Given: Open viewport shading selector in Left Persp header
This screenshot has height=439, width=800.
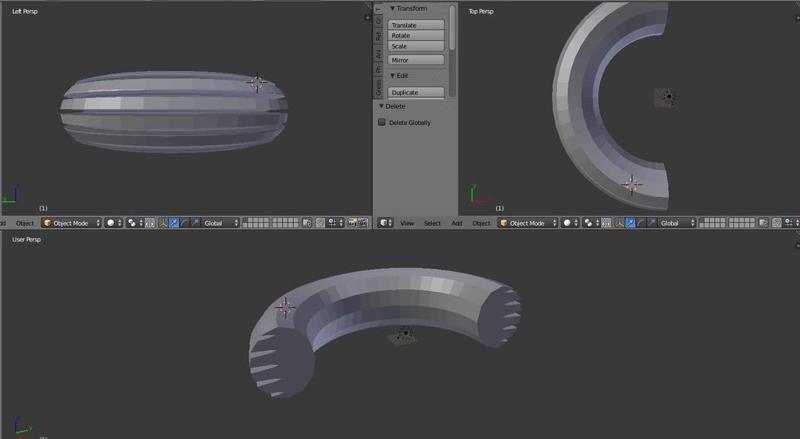Looking at the screenshot, I should click(x=113, y=223).
